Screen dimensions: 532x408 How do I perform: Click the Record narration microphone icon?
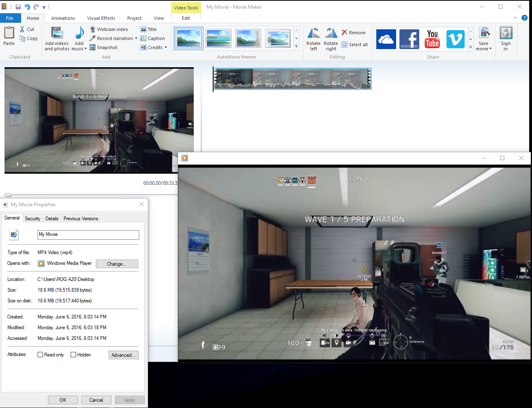pos(93,38)
